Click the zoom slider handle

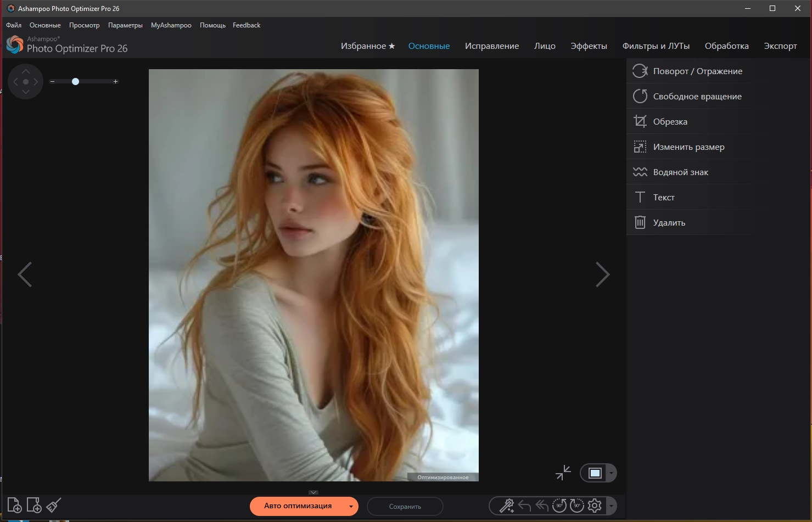click(76, 82)
